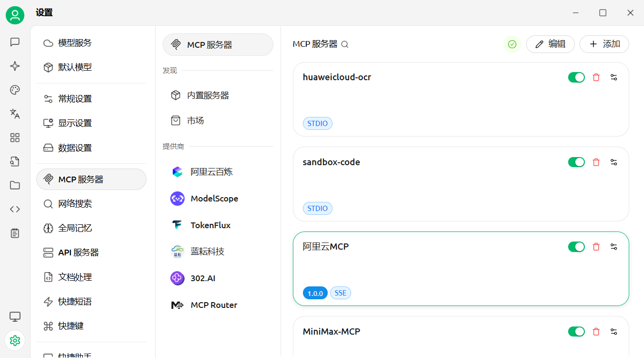The width and height of the screenshot is (644, 358).
Task: Select the translation icon in the sidebar
Action: [x=15, y=114]
